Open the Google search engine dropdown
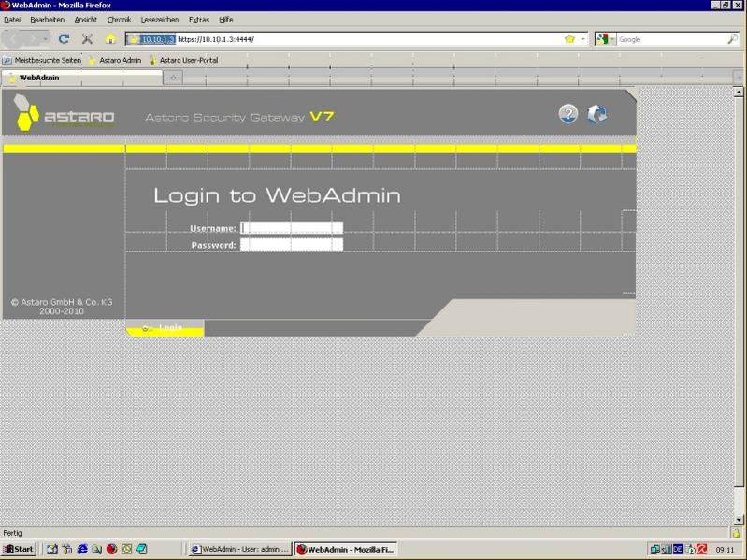747x560 pixels. click(x=606, y=39)
